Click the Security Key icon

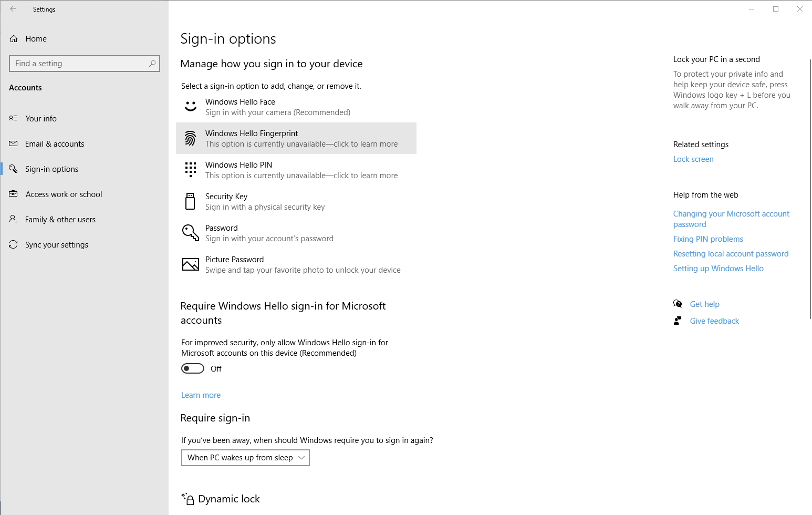tap(190, 201)
